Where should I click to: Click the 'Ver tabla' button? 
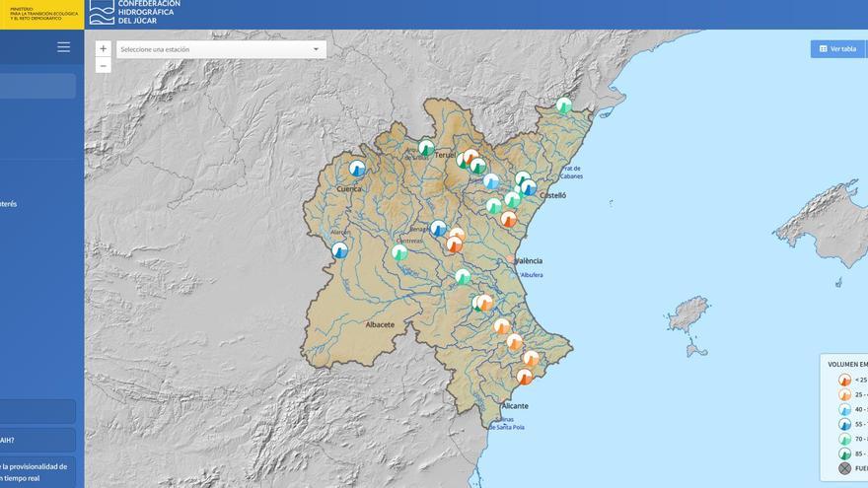pos(837,48)
